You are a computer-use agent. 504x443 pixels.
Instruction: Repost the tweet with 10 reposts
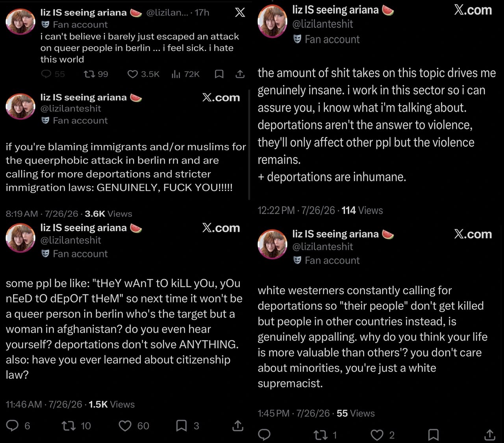tap(69, 425)
